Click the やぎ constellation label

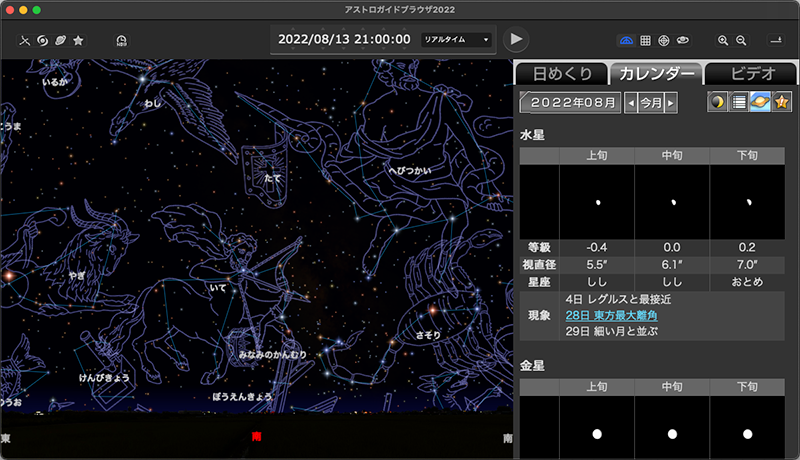77,275
